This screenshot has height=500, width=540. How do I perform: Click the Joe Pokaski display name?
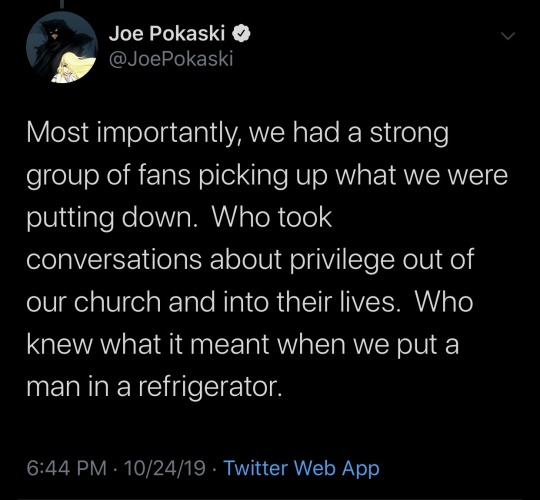point(167,34)
